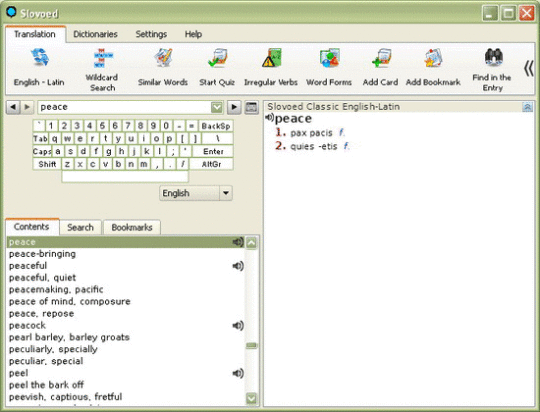Viewport: 540px width, 412px height.
Task: Open the Settings tab
Action: [x=151, y=34]
